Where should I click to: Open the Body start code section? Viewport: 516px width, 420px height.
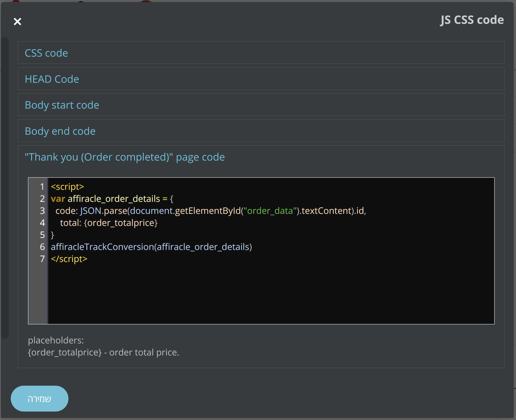[x=62, y=105]
